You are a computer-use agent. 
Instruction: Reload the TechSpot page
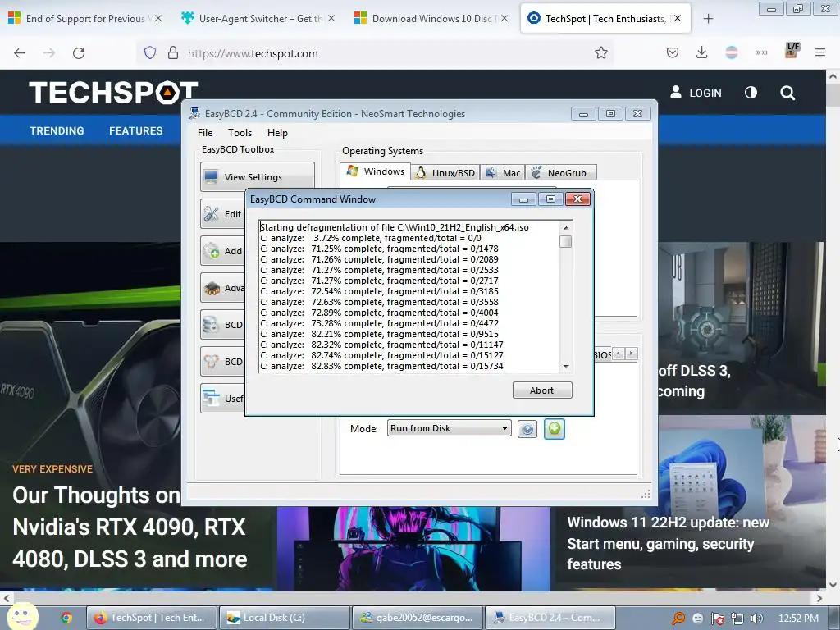(79, 53)
